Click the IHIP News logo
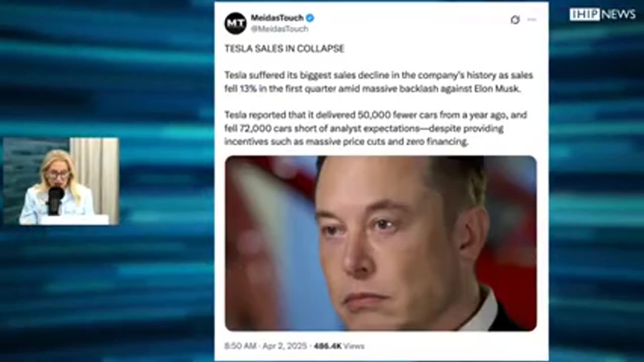 602,14
